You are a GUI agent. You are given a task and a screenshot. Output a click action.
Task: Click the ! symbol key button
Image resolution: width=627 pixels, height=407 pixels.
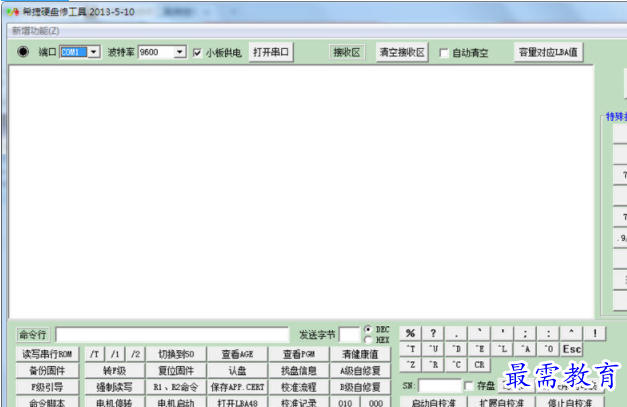point(595,333)
